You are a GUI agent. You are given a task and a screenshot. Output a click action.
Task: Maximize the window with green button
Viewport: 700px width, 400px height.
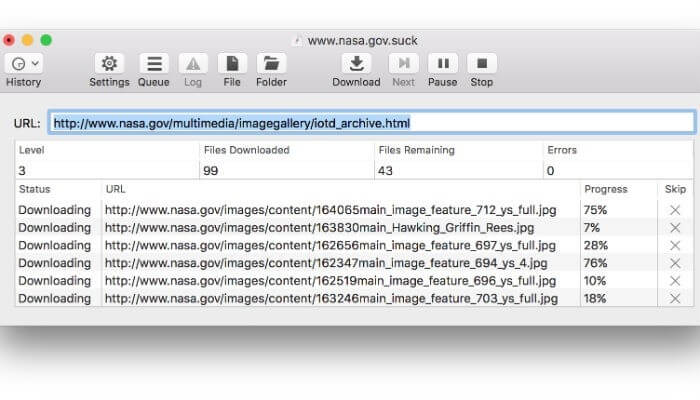pos(46,40)
